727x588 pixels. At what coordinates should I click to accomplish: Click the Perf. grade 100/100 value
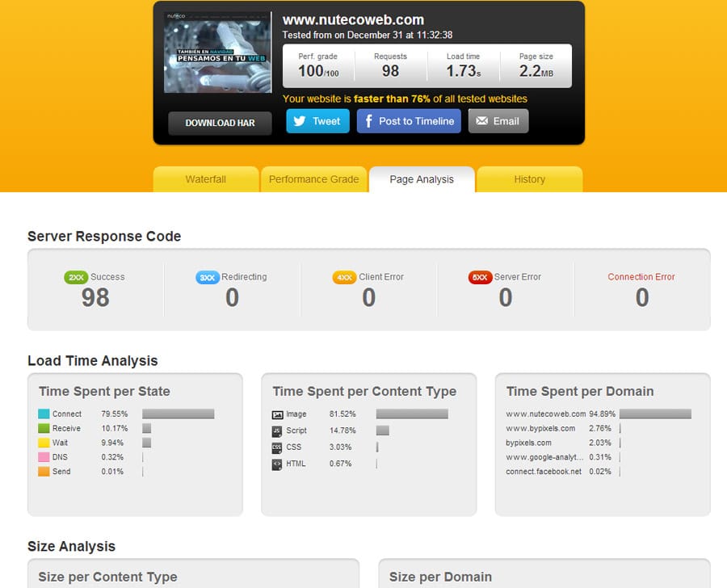point(318,71)
